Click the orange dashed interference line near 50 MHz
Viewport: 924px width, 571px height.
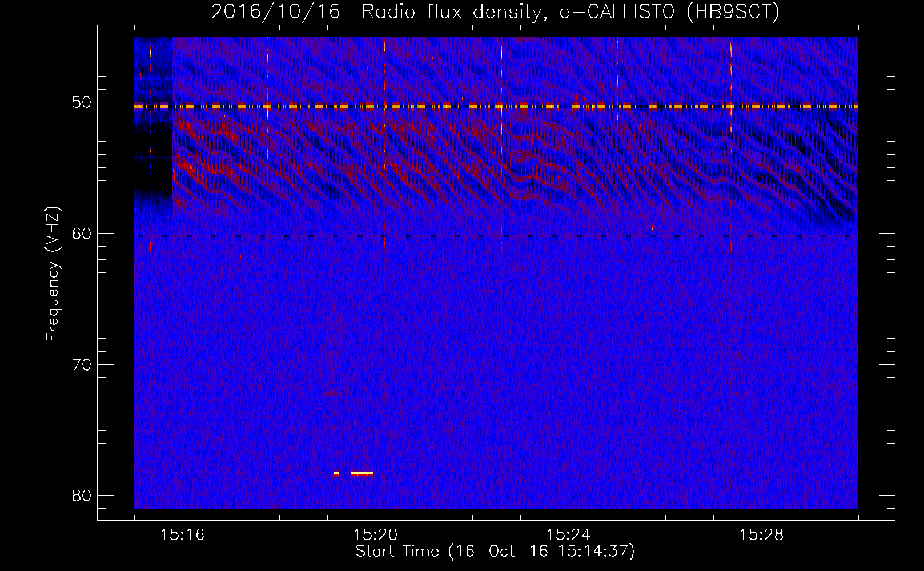496,106
